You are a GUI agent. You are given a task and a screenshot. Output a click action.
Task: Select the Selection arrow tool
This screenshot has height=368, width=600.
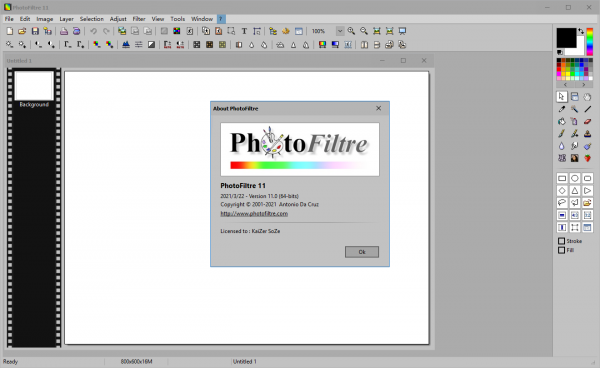pos(561,97)
